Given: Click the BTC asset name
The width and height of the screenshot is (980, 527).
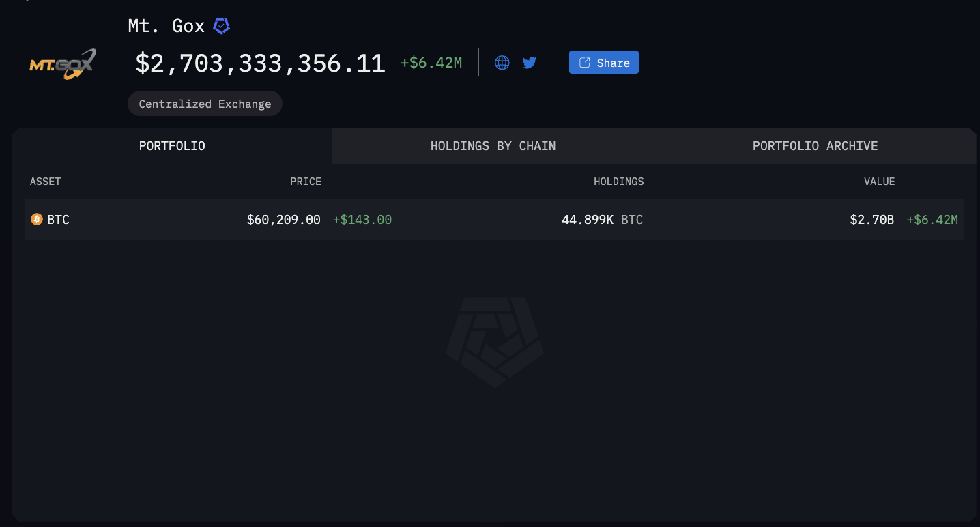Looking at the screenshot, I should (58, 220).
